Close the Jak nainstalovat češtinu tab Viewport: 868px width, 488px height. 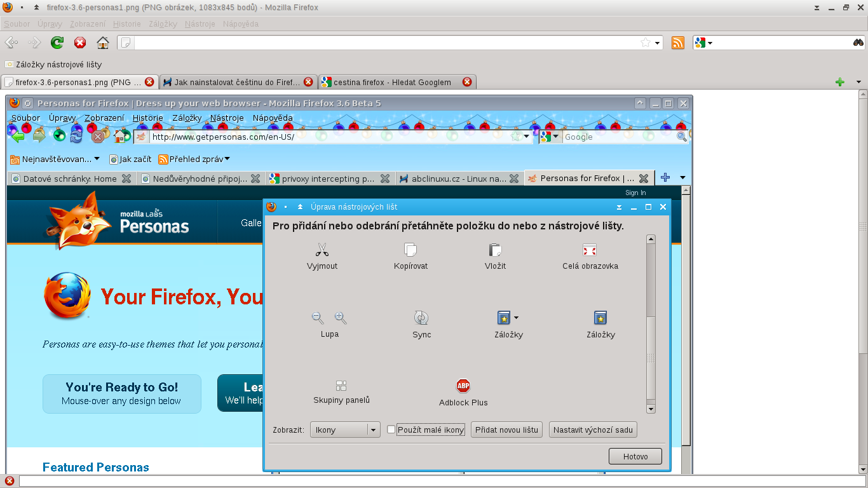[x=308, y=82]
